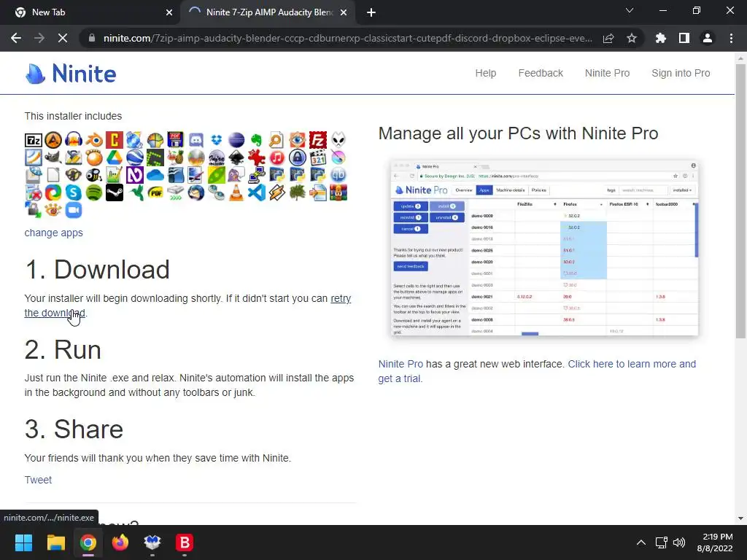Bookmark this page with the star
Viewport: 747px width, 560px height.
[x=632, y=38]
